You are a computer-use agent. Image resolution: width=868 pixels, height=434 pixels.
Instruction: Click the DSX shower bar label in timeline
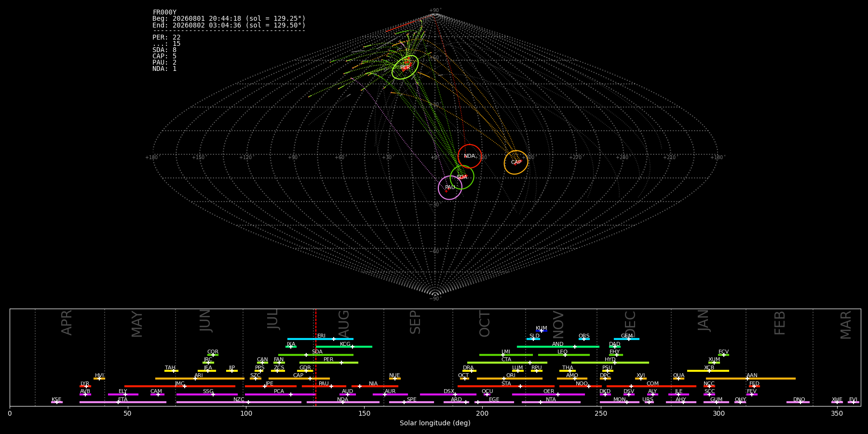[x=449, y=392]
